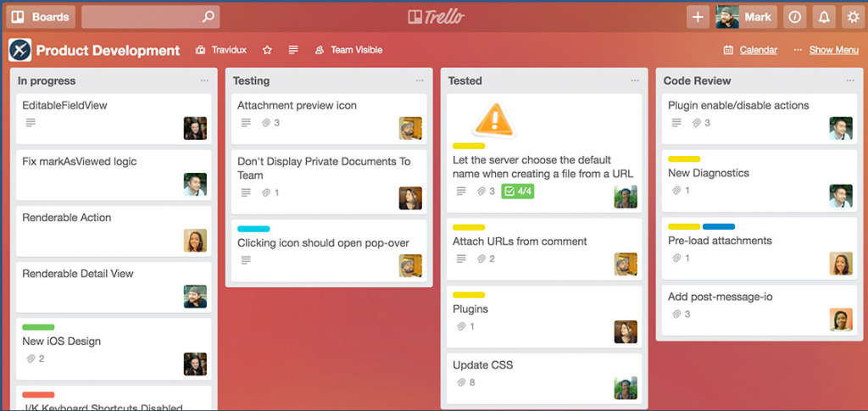Open the board description lines icon
Viewport: 868px width, 411px height.
pos(293,50)
